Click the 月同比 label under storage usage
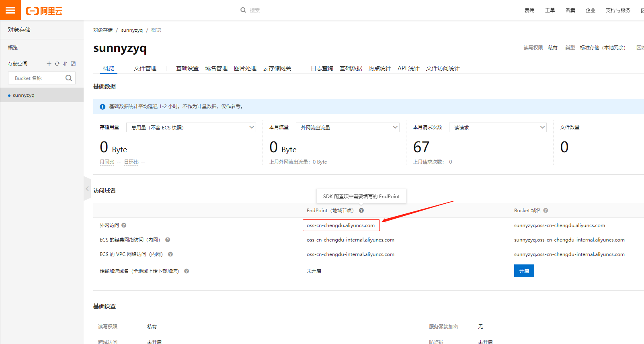 tap(107, 162)
